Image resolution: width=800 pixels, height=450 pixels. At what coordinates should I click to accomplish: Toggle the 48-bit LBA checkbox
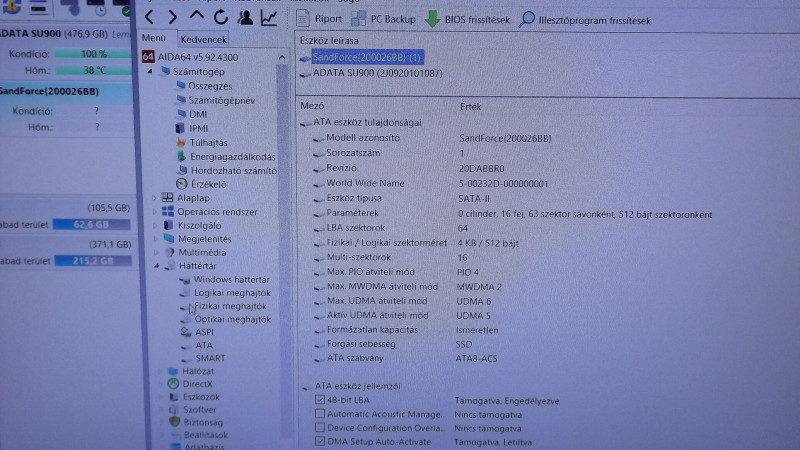[x=320, y=399]
